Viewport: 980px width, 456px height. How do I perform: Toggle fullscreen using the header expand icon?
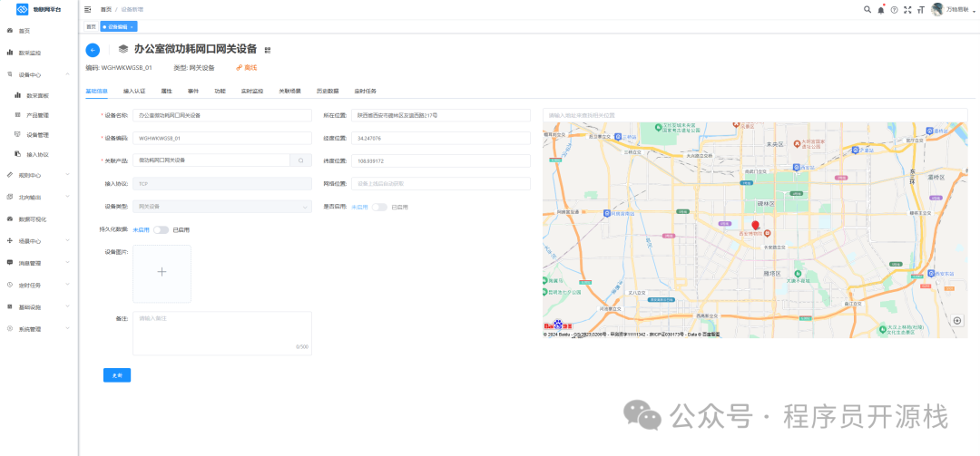(908, 9)
